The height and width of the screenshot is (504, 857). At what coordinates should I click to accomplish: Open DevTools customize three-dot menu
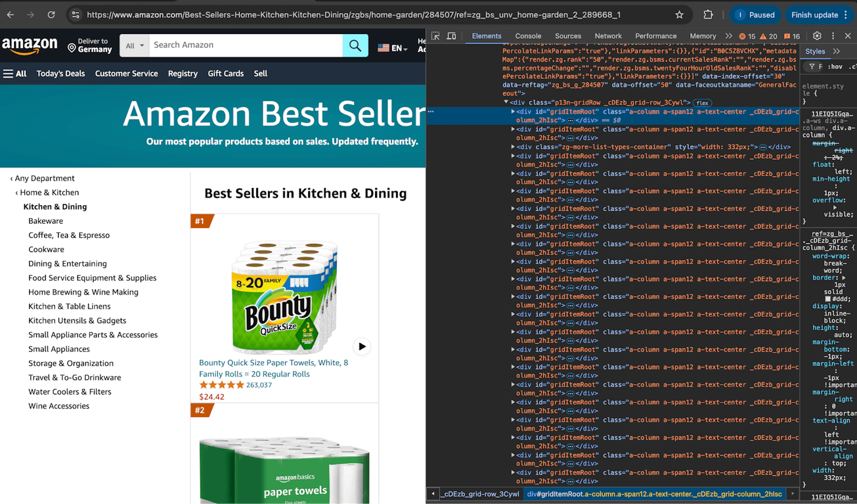[x=833, y=36]
